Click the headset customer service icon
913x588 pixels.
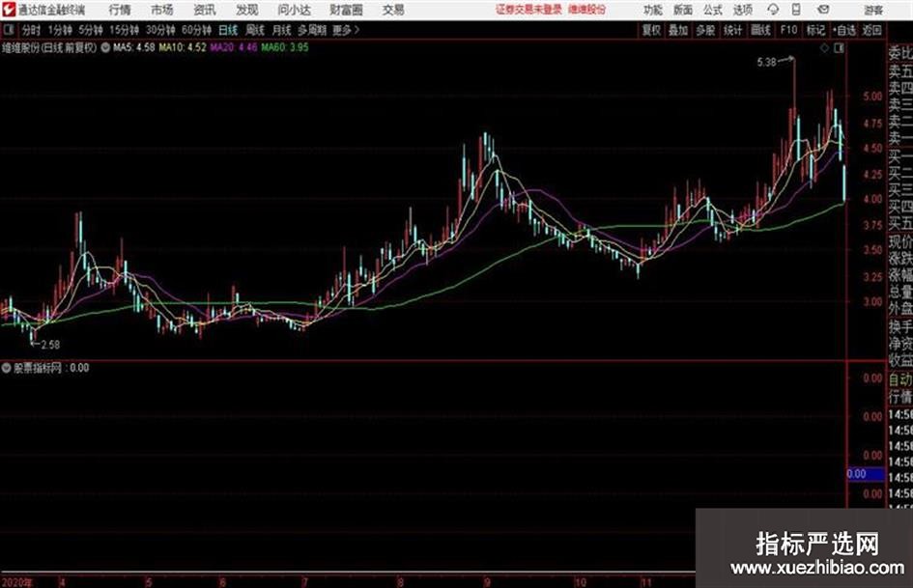pyautogui.click(x=773, y=10)
